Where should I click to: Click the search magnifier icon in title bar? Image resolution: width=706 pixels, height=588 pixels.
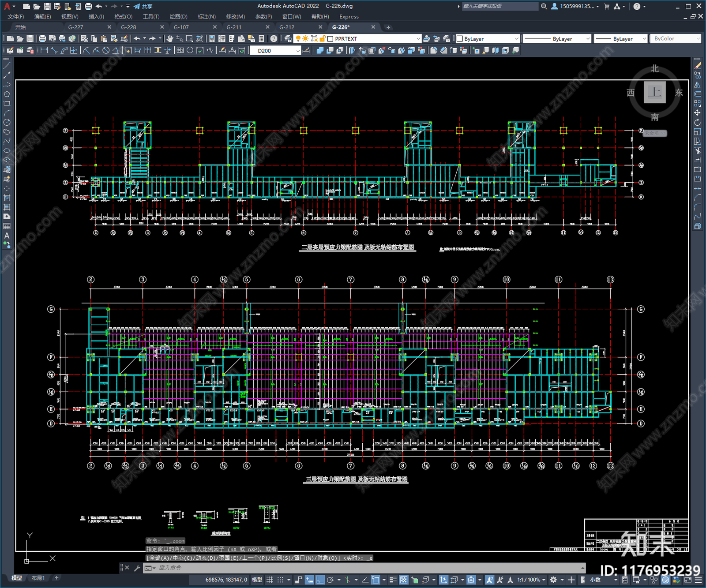(x=544, y=6)
